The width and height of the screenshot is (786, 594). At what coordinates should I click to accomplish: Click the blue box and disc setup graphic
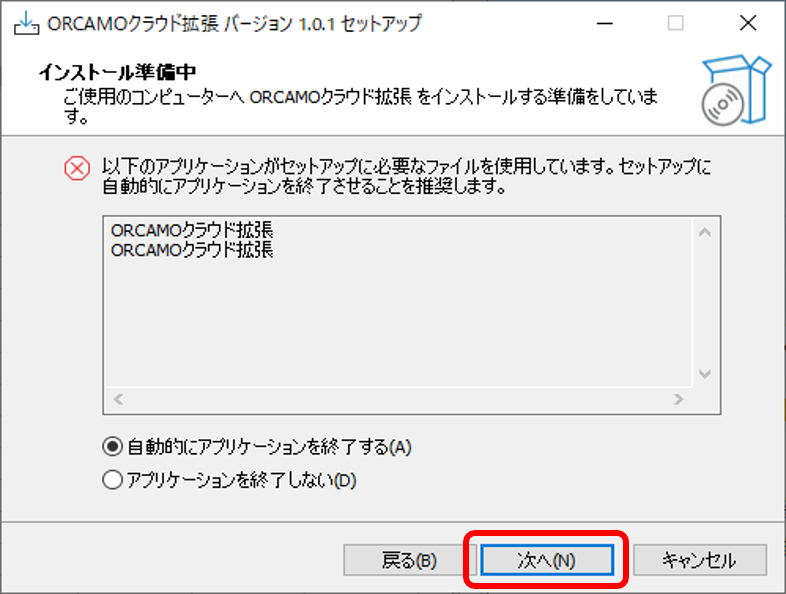(x=736, y=90)
